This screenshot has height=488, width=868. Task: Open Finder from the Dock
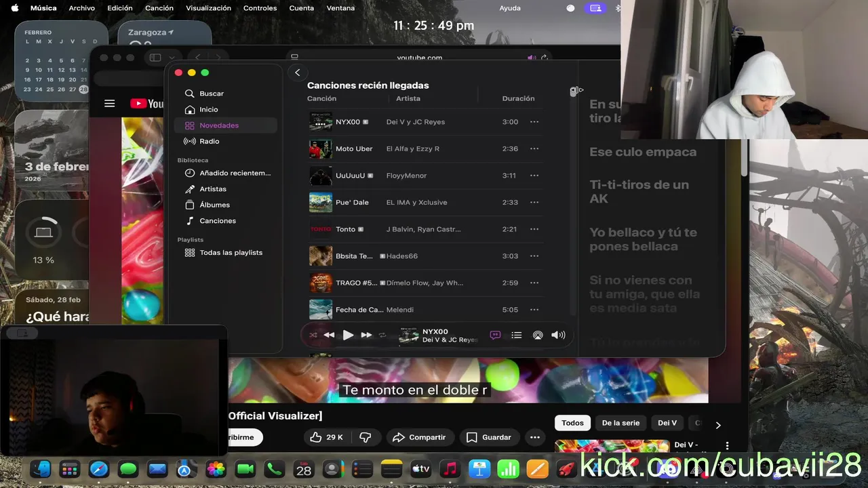41,469
